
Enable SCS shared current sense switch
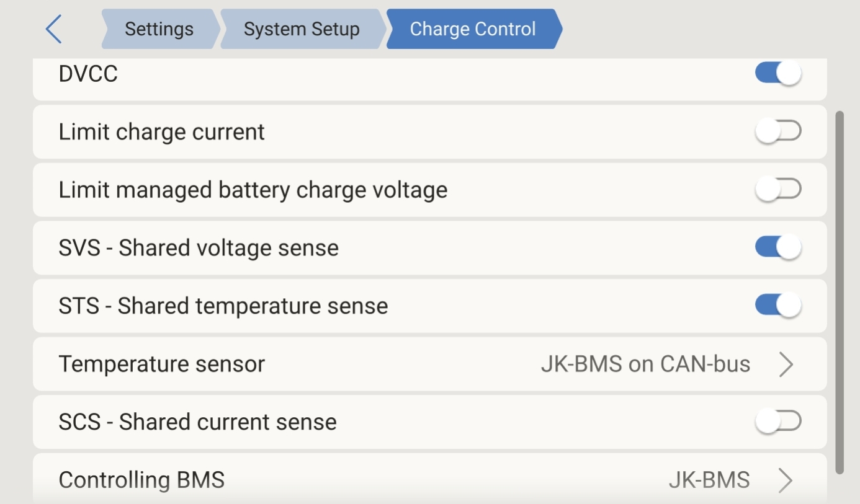click(778, 422)
